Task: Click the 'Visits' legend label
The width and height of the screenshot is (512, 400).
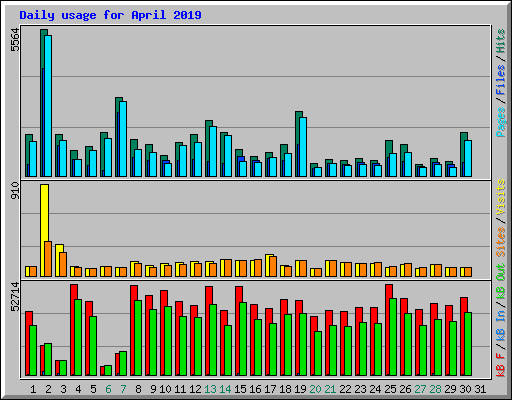Action: click(x=501, y=197)
